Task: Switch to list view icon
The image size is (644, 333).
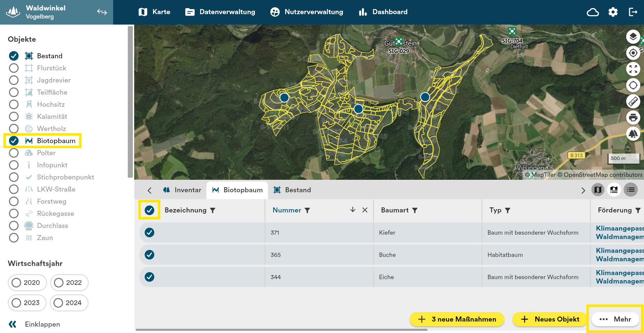Action: click(x=631, y=190)
